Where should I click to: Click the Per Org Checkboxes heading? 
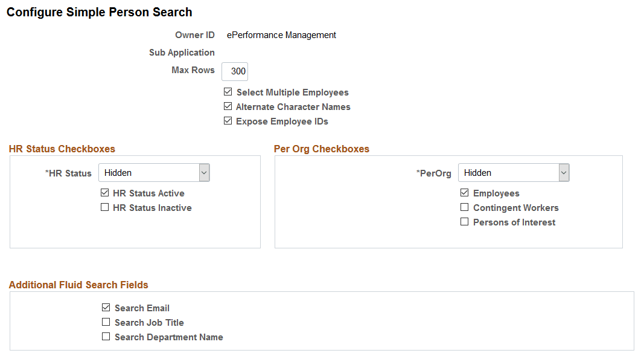(x=322, y=149)
